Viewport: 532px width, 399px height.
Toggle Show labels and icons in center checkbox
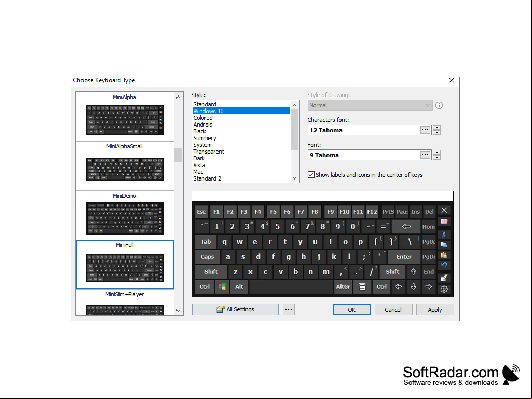pos(311,175)
